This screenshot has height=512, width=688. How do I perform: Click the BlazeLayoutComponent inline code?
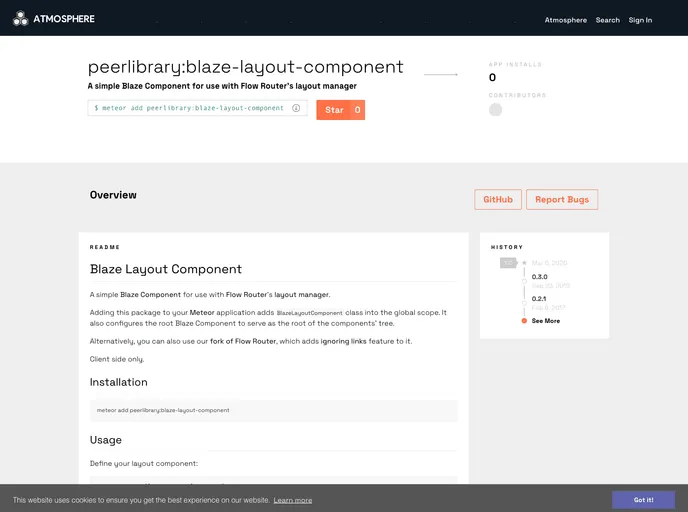click(x=309, y=313)
